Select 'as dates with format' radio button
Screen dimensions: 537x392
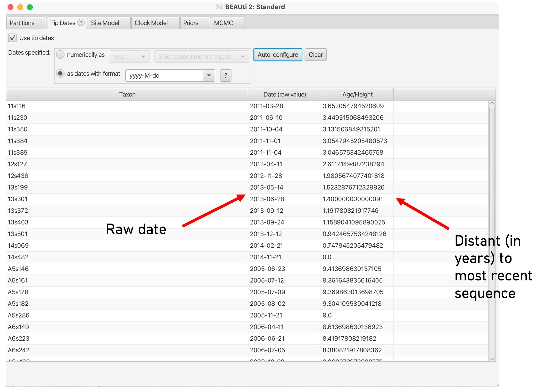click(x=60, y=73)
